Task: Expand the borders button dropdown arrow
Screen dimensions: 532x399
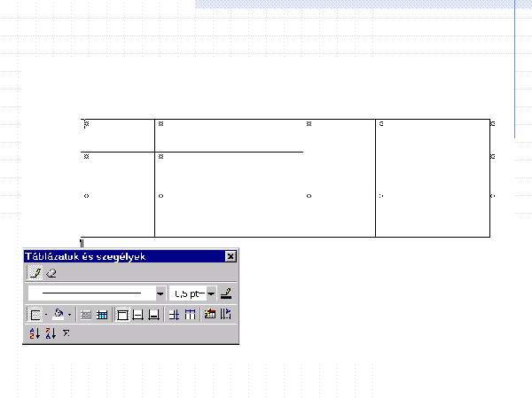Action: [46, 314]
